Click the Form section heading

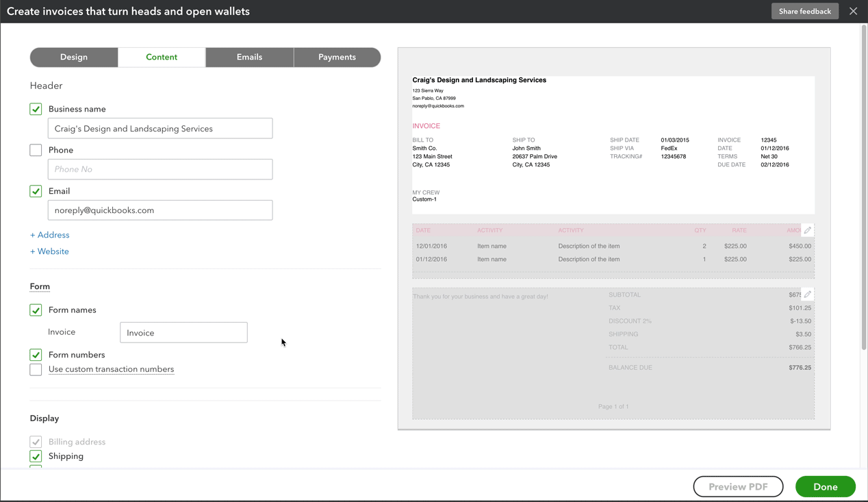point(40,286)
